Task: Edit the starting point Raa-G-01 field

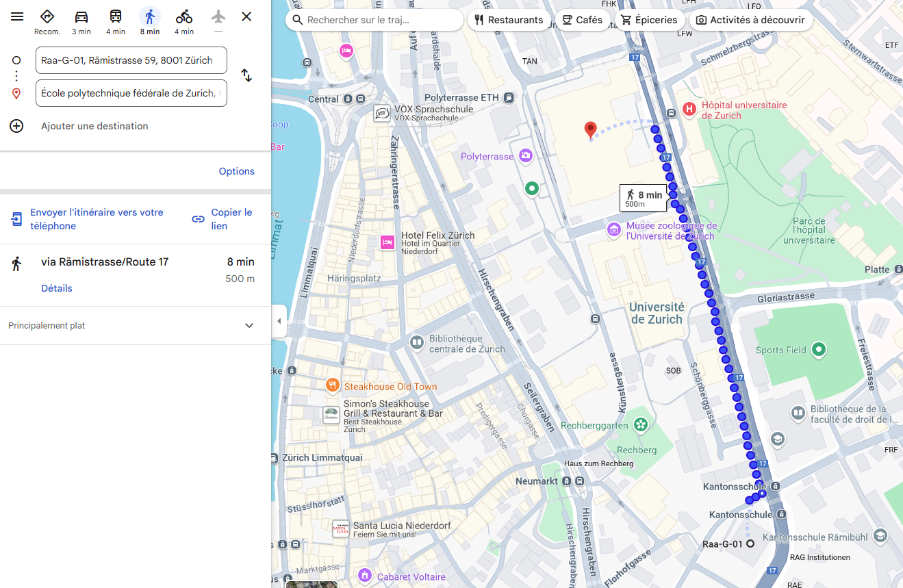Action: point(131,60)
